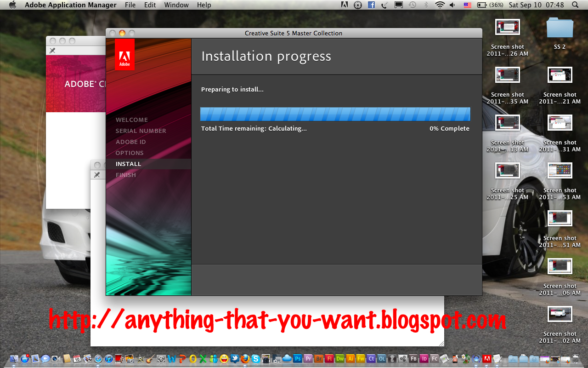Launch GarageBand guitar icon in dock
Image resolution: width=588 pixels, height=368 pixels.
(150, 359)
